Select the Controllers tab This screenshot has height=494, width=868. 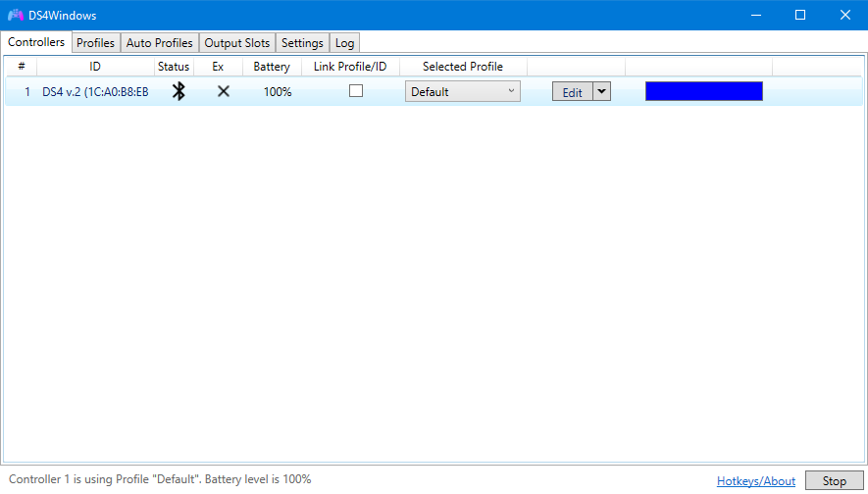point(36,42)
